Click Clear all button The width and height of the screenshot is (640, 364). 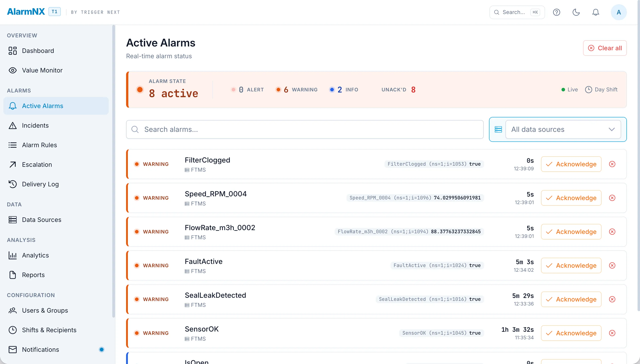604,48
